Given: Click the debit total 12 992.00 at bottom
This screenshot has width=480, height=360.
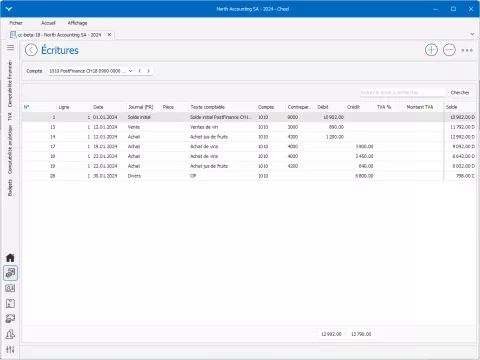Looking at the screenshot, I should (331, 334).
